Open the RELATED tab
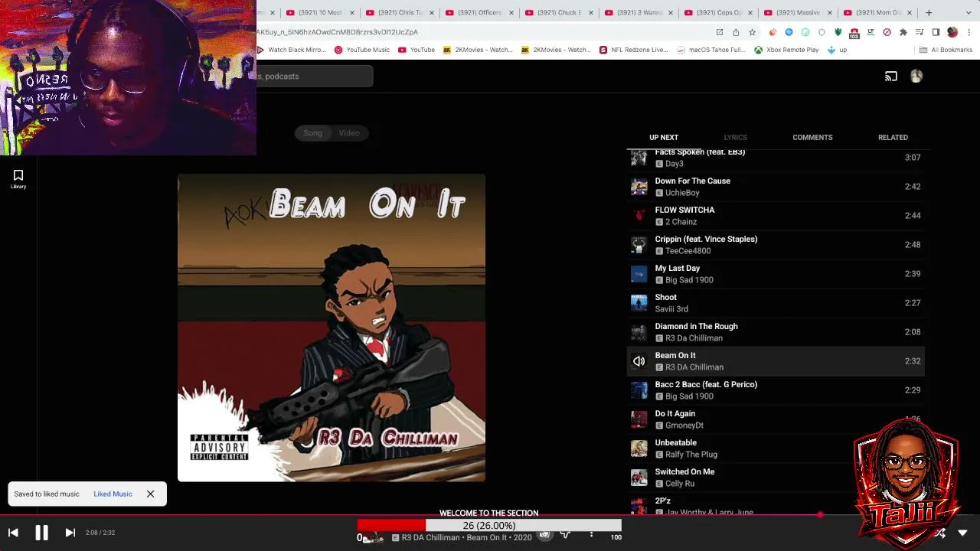Image resolution: width=980 pixels, height=551 pixels. pos(893,138)
